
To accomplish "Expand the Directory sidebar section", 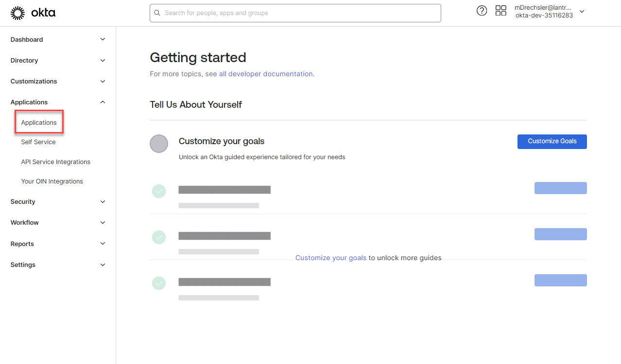I will 103,60.
